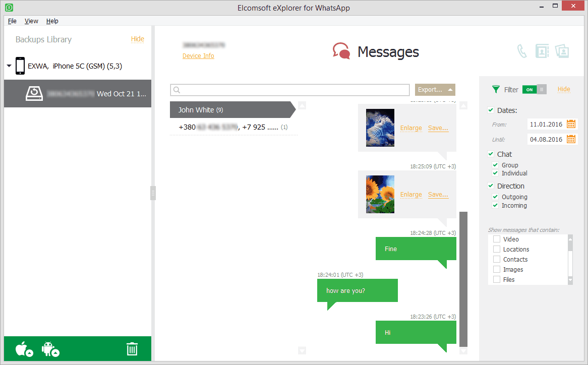Viewport: 588px width, 365px height.
Task: Check the Video filter checkbox
Action: pos(497,239)
